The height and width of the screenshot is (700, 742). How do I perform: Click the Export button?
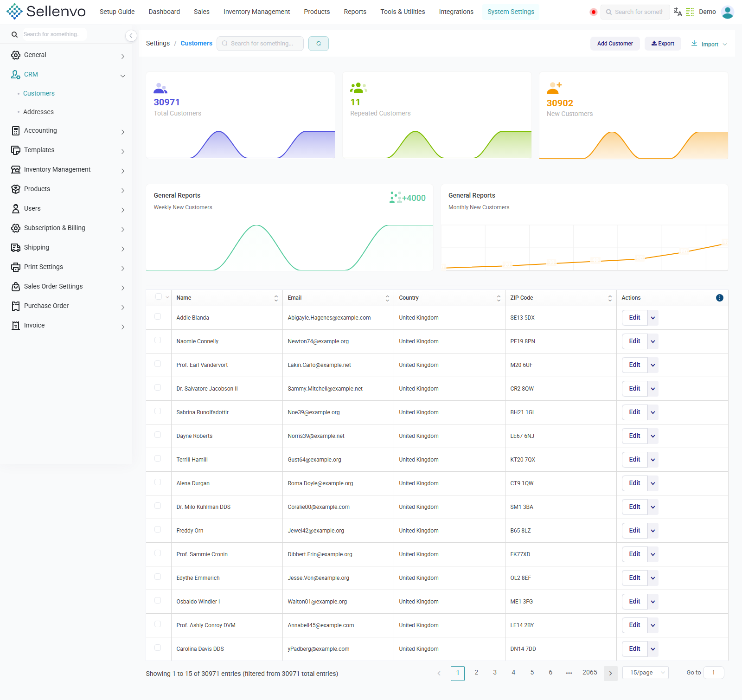tap(663, 44)
